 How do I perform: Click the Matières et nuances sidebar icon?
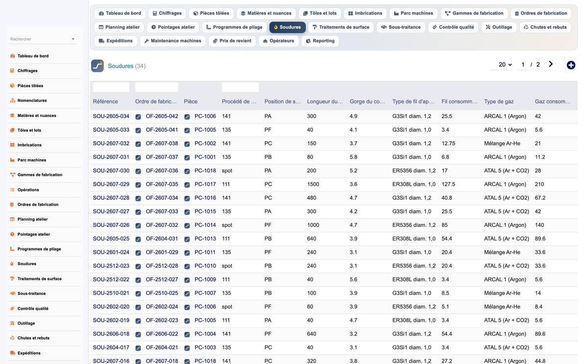click(12, 116)
